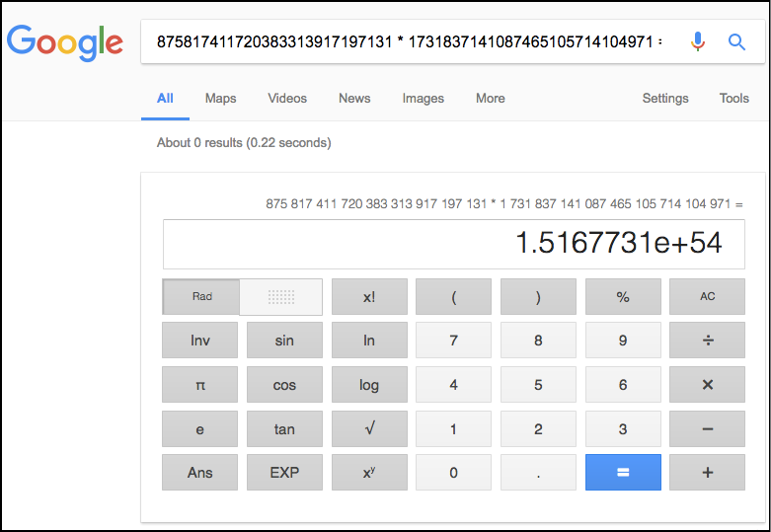
Task: Click the log button
Action: click(x=369, y=385)
